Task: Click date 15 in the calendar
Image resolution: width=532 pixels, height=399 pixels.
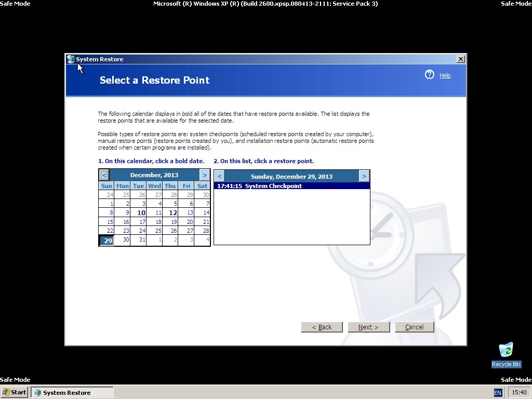Action: click(107, 222)
